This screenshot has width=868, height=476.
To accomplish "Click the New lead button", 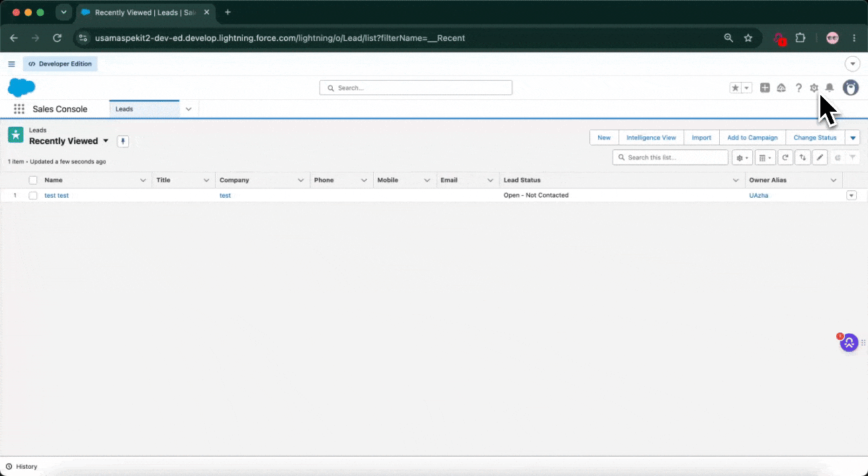I will coord(604,138).
